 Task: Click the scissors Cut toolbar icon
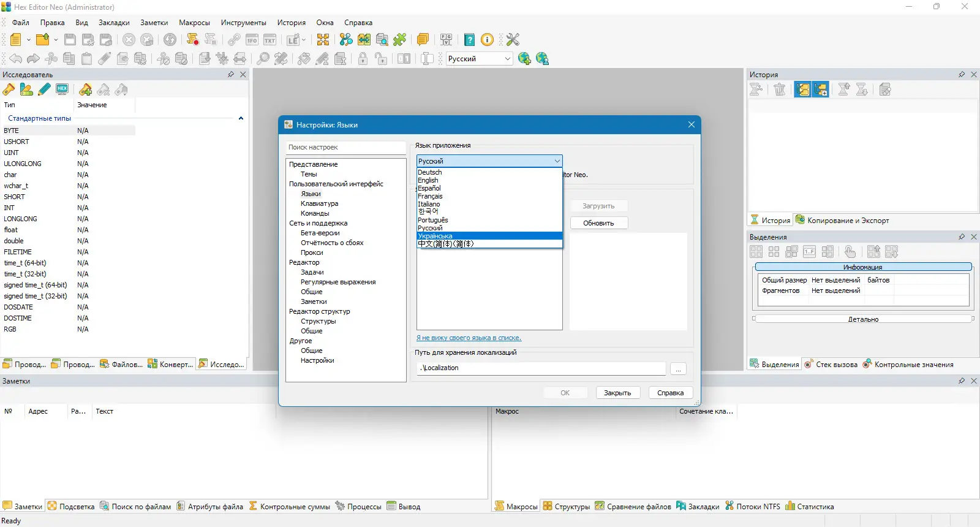tap(51, 59)
